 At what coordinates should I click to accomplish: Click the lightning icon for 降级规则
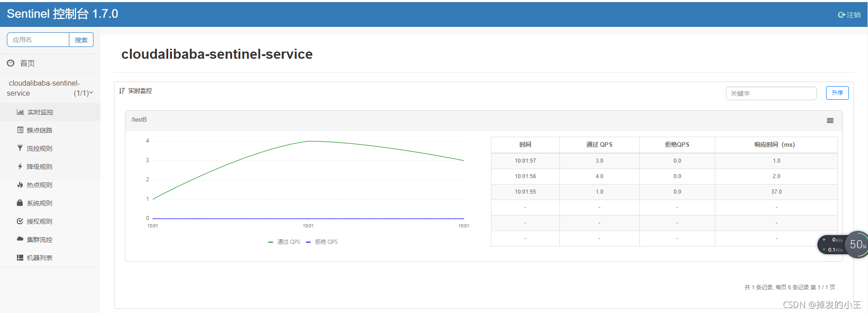coord(20,167)
